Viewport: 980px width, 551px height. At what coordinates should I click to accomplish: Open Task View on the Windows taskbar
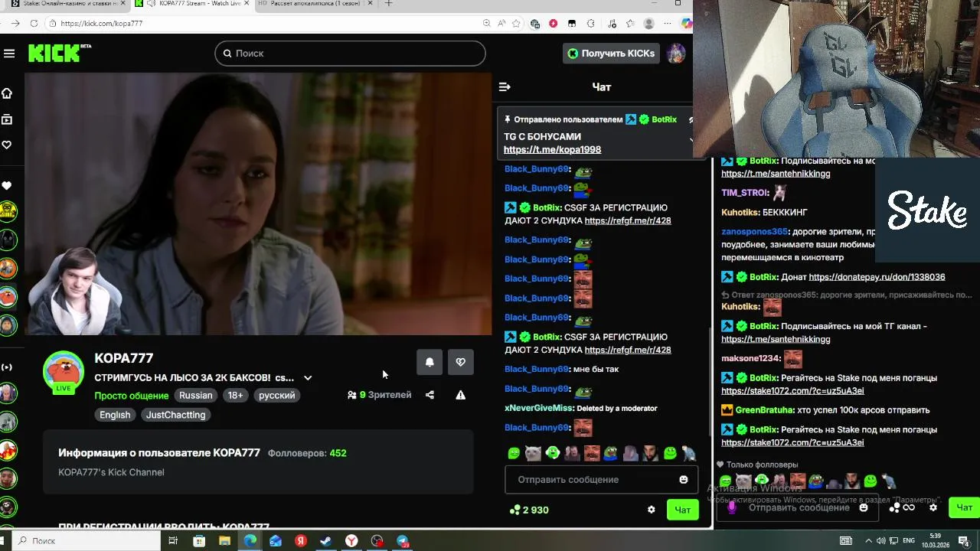tap(173, 541)
